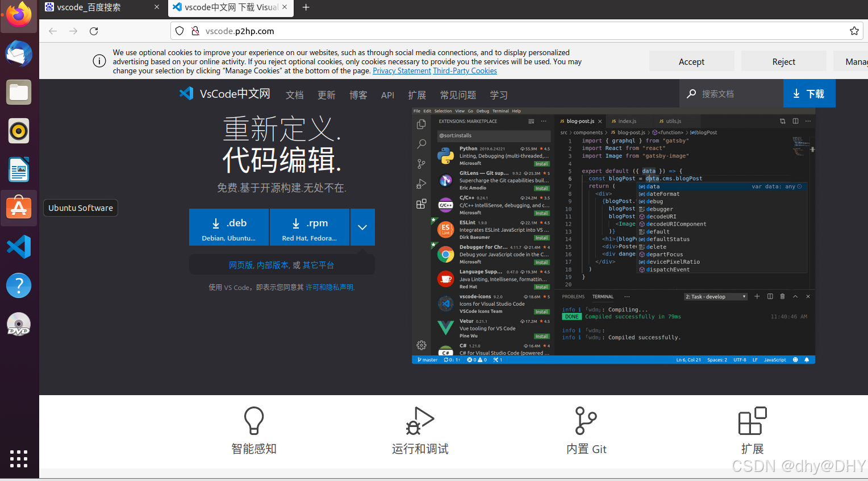This screenshot has height=481, width=868.
Task: Show applications grid in the dock
Action: point(19,459)
